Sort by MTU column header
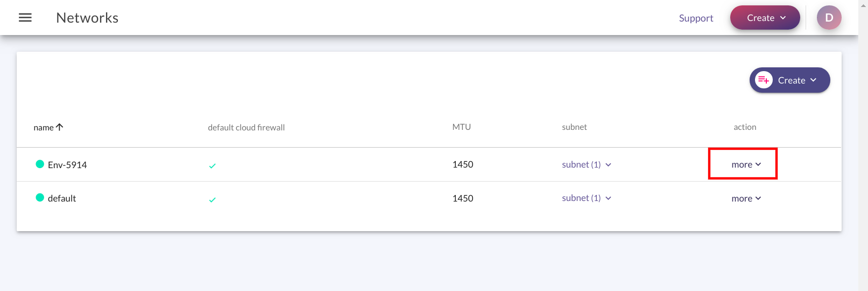868x291 pixels. [x=461, y=127]
